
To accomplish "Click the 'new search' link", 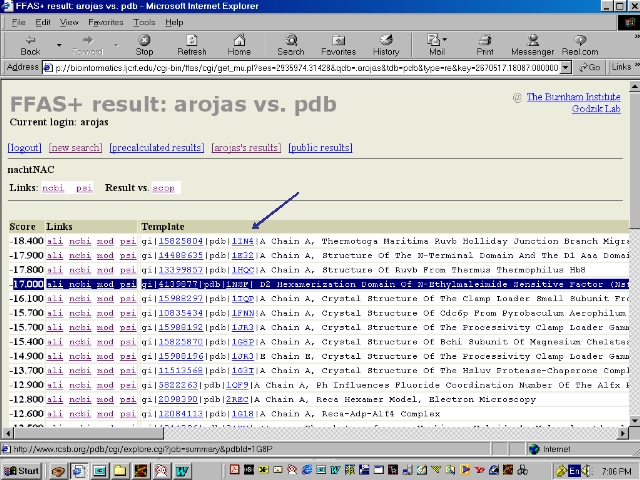I will click(75, 148).
